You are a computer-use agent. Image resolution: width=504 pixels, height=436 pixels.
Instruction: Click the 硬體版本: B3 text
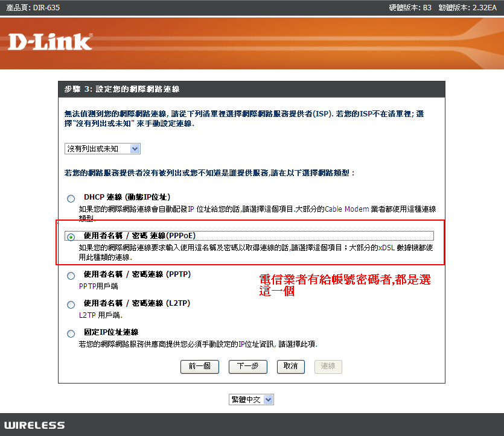410,7
